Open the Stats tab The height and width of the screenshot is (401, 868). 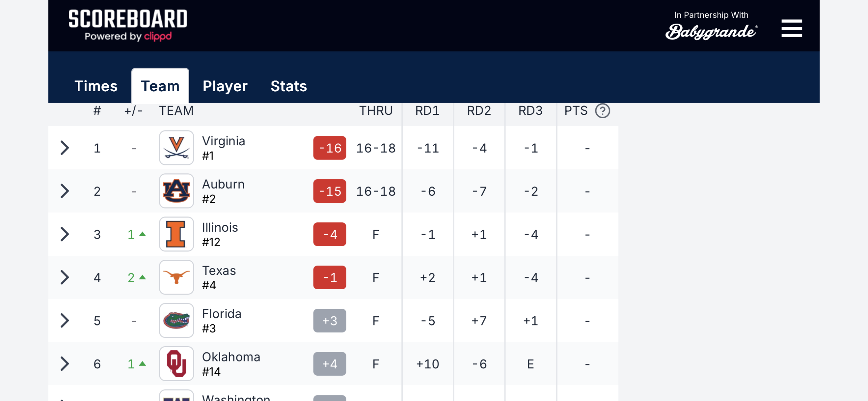tap(289, 86)
